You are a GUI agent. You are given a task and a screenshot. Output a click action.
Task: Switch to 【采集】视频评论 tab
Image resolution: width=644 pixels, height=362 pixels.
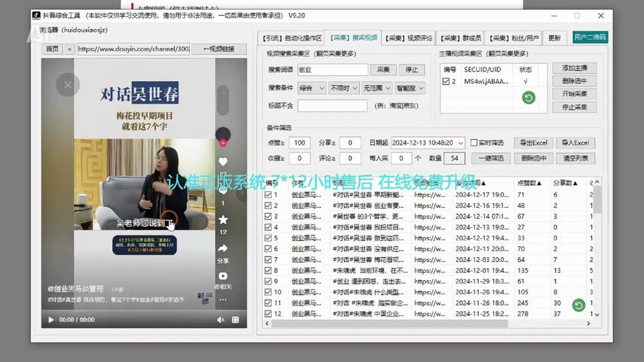(409, 38)
